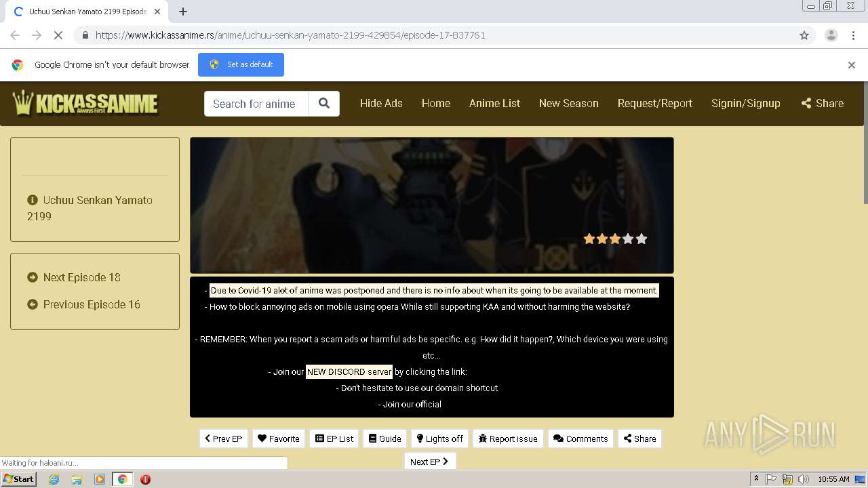Open the KickAssAnime logo homepage
Screen dimensions: 868x488
[x=85, y=103]
